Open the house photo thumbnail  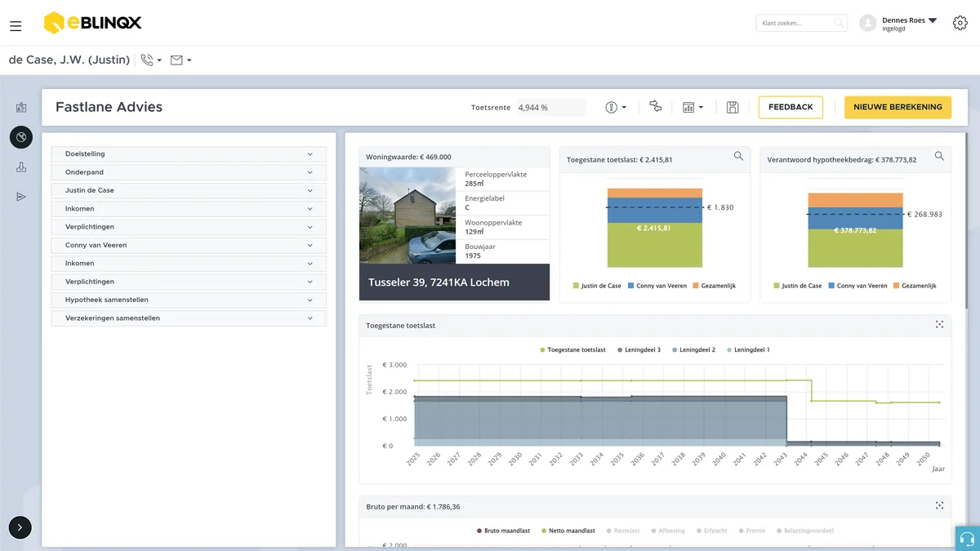tap(408, 216)
